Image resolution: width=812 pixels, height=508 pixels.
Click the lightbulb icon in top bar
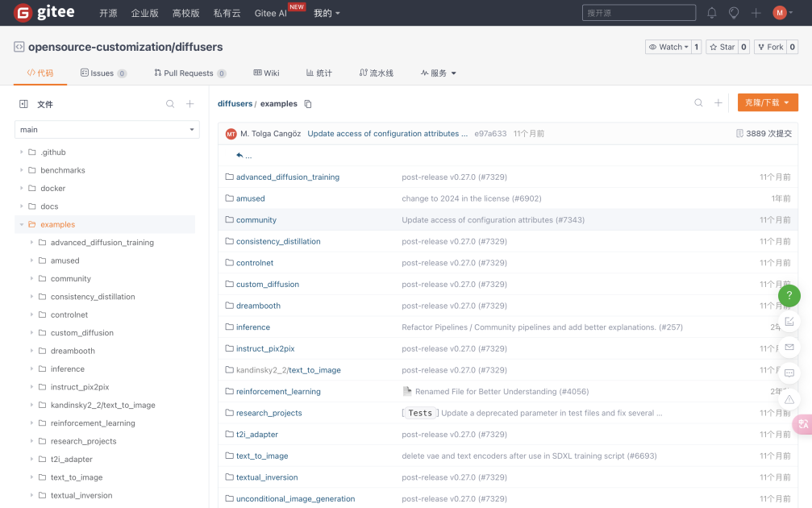point(734,13)
